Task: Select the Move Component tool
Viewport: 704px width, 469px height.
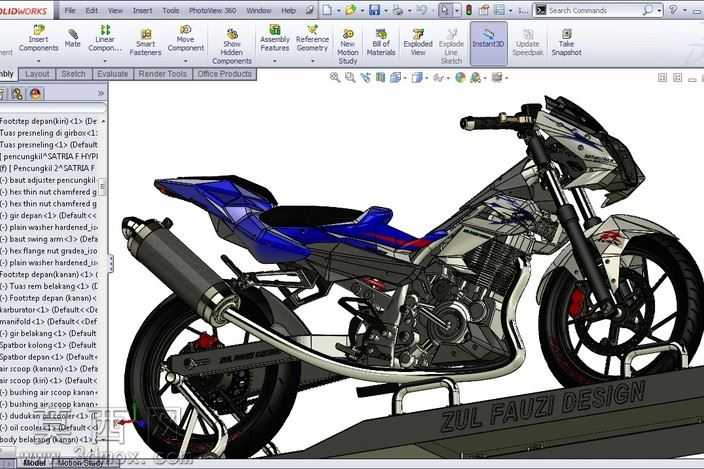Action: pyautogui.click(x=185, y=39)
